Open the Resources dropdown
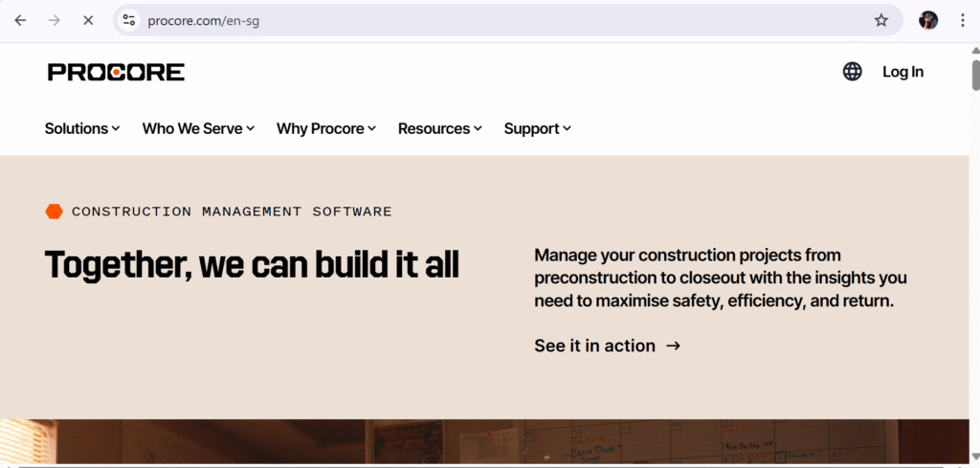 tap(440, 128)
